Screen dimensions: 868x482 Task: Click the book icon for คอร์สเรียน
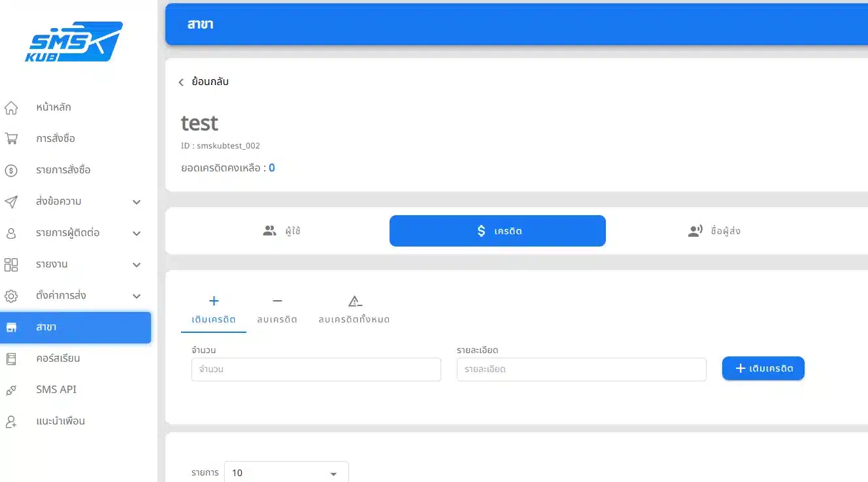(x=11, y=358)
